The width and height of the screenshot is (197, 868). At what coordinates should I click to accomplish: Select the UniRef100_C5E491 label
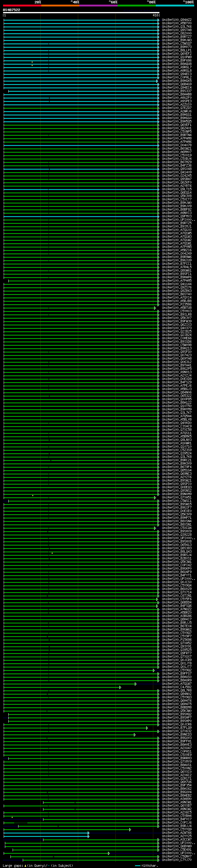177,850
